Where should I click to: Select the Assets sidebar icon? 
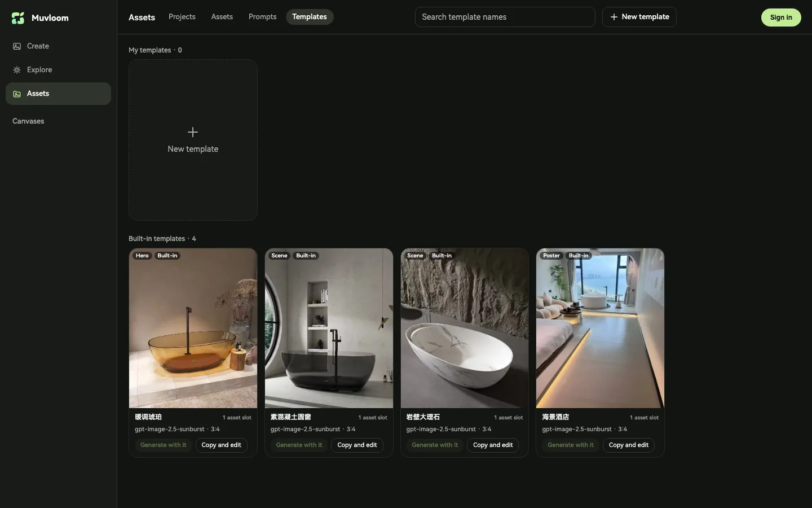point(17,94)
